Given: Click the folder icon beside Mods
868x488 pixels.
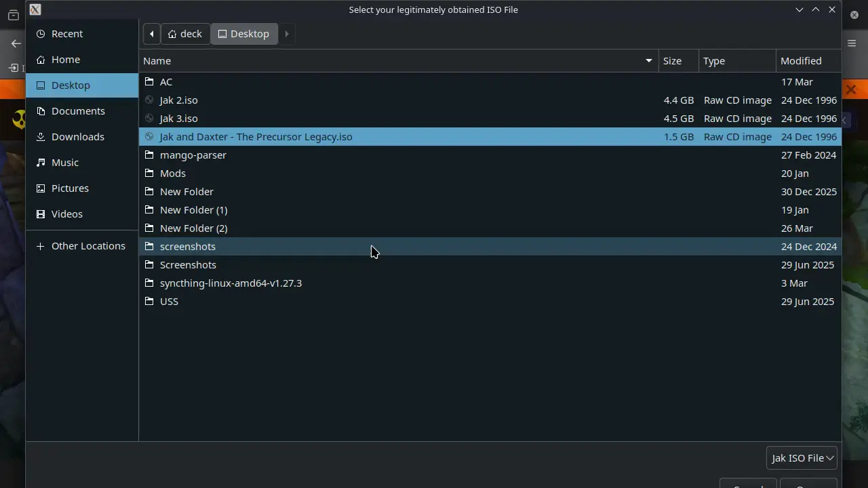Looking at the screenshot, I should 149,173.
